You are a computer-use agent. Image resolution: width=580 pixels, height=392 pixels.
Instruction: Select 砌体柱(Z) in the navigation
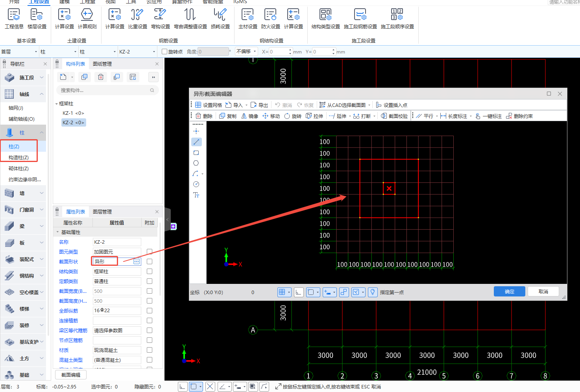pyautogui.click(x=19, y=169)
